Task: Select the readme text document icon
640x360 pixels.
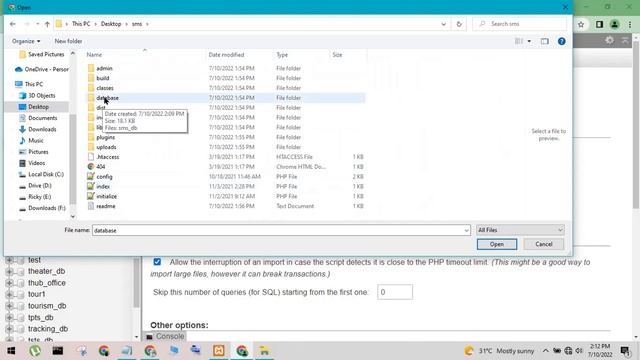Action: point(91,206)
